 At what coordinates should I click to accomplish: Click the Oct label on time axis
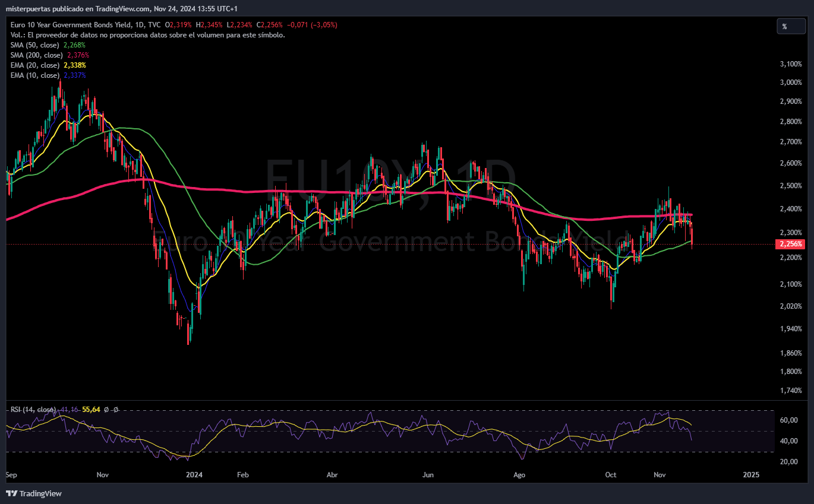610,475
